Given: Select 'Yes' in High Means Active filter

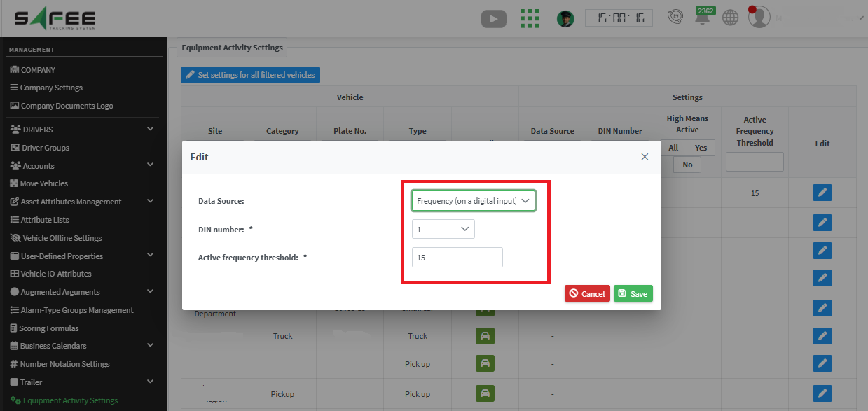Looking at the screenshot, I should (701, 148).
